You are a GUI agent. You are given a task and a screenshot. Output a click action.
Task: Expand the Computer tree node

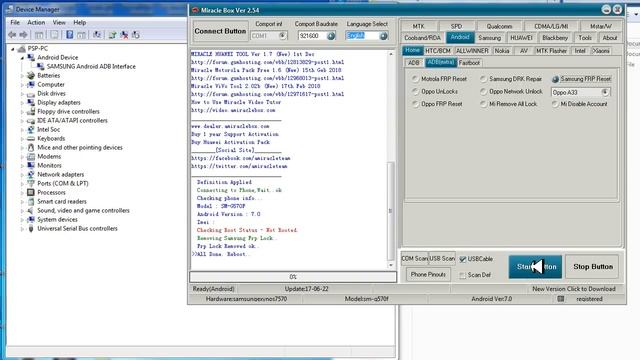point(22,85)
